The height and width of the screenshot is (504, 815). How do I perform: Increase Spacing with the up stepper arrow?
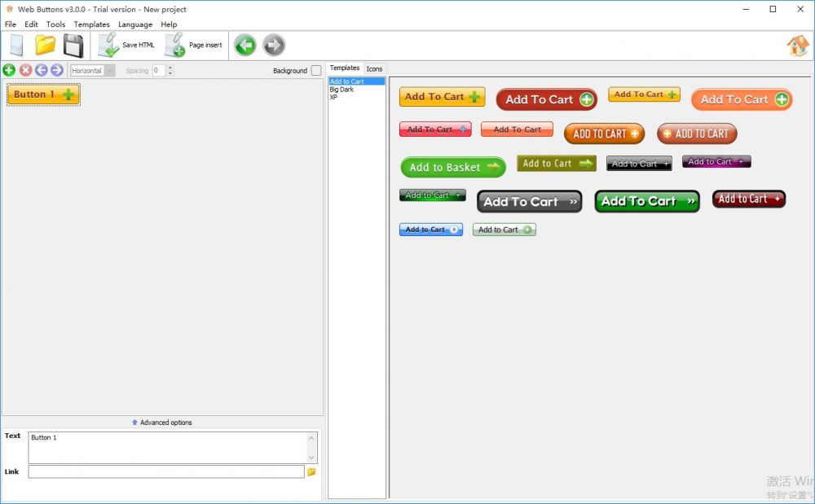(x=170, y=68)
